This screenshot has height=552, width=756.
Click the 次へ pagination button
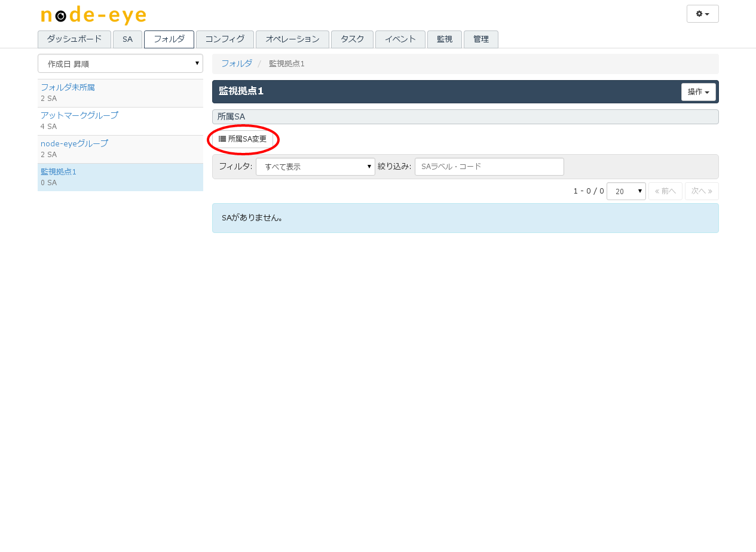702,191
